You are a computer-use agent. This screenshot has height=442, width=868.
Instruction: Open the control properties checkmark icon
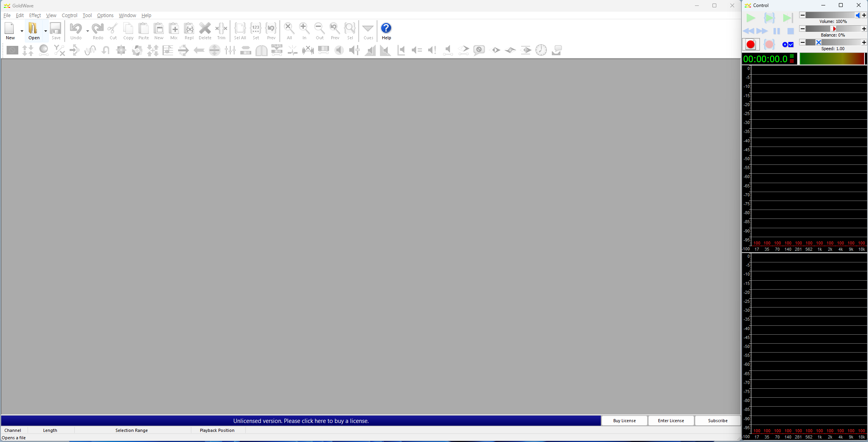(x=791, y=45)
